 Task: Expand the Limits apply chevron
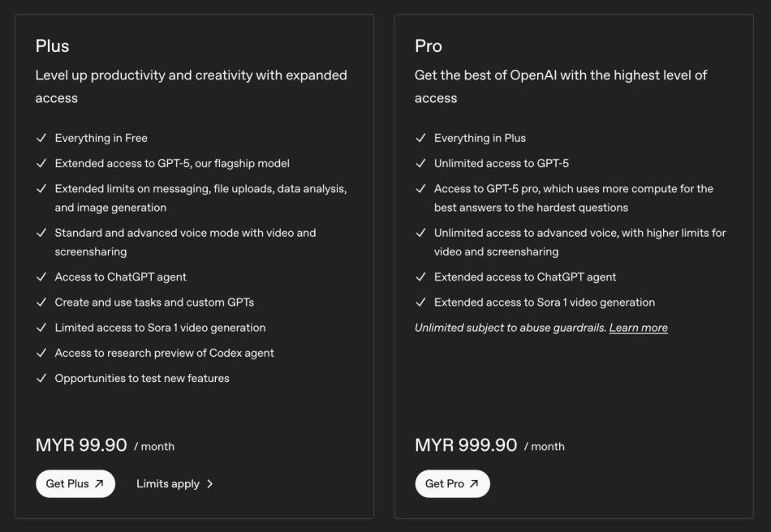[209, 484]
